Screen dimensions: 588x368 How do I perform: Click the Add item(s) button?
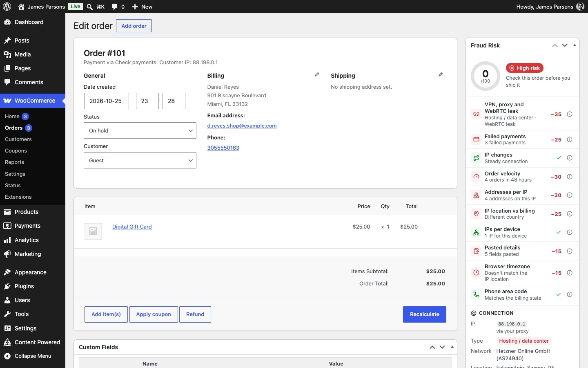click(106, 314)
